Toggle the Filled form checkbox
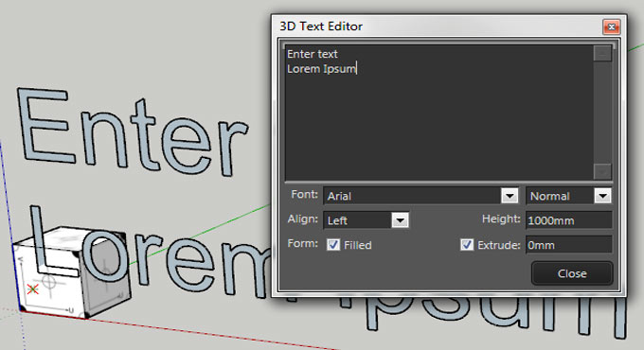Image resolution: width=644 pixels, height=350 pixels. (333, 245)
